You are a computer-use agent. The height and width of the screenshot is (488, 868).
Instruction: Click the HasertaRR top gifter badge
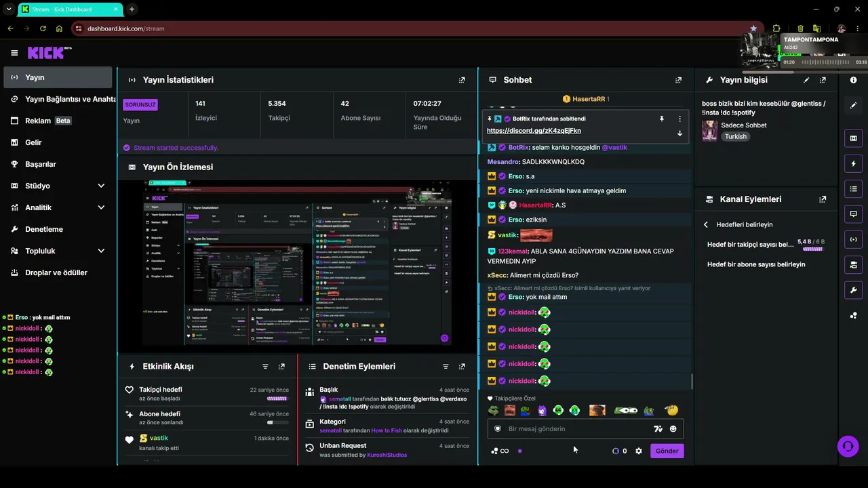point(586,99)
